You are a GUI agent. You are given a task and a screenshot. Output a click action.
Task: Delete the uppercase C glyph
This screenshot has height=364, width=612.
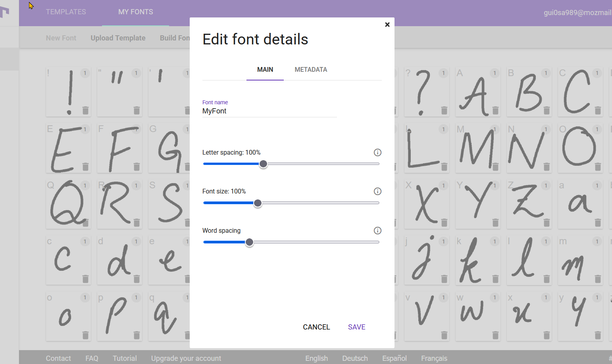pos(598,110)
